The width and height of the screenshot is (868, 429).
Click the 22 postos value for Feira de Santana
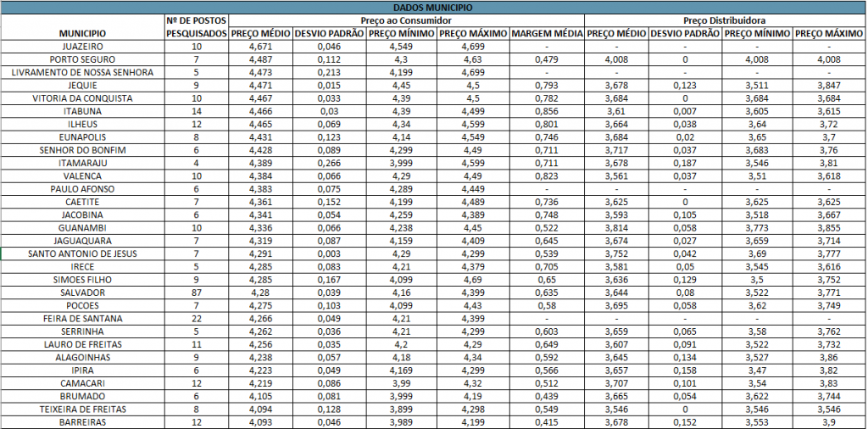tap(197, 318)
